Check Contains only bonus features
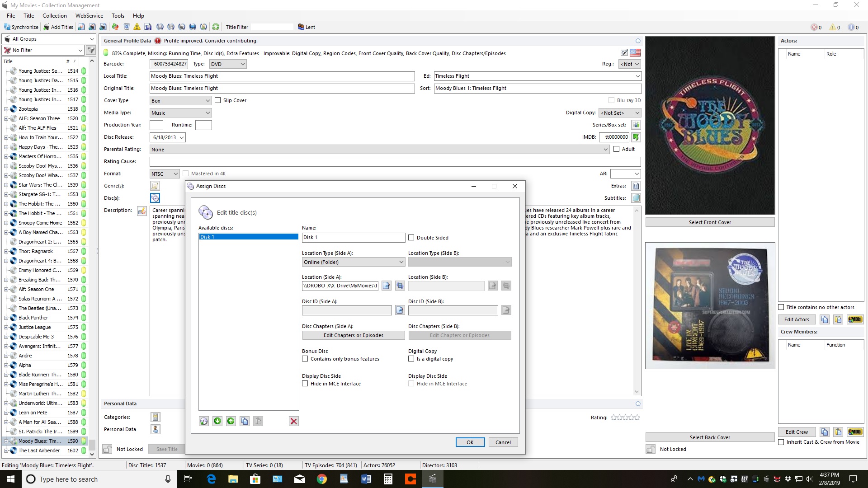Screen dimensions: 868x488 [305, 359]
